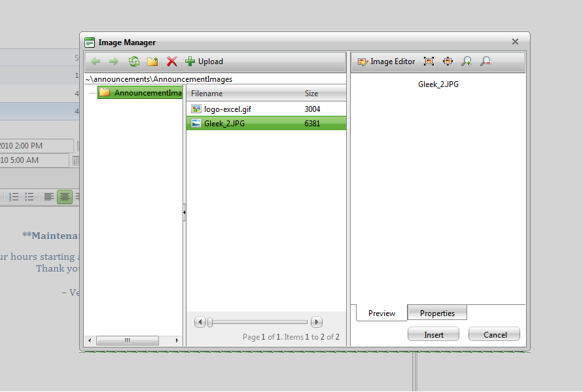The width and height of the screenshot is (583, 392).
Task: Click the Insert button
Action: [x=434, y=334]
